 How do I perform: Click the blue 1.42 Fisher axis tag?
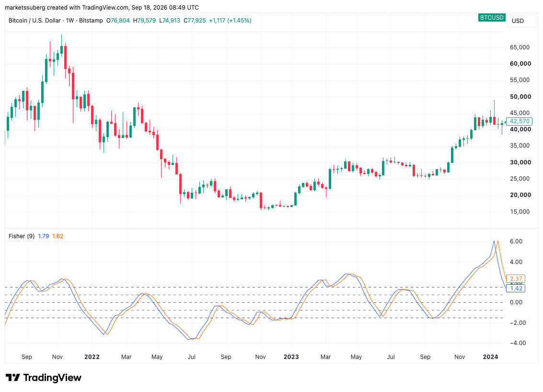516,288
